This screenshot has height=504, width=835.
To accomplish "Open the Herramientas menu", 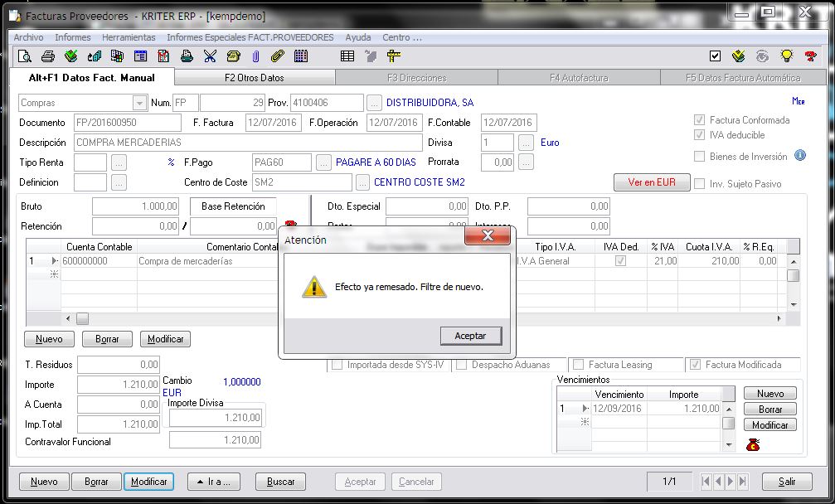I will (129, 37).
